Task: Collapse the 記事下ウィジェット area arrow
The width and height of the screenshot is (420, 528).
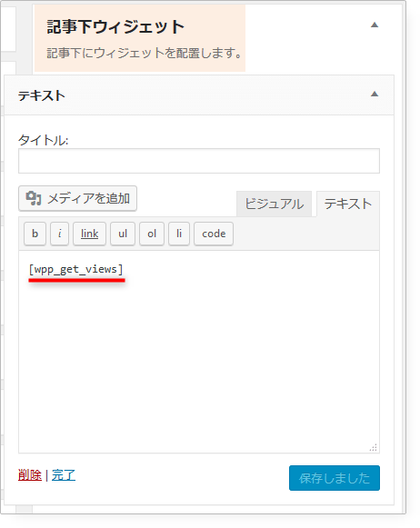Action: pyautogui.click(x=375, y=25)
